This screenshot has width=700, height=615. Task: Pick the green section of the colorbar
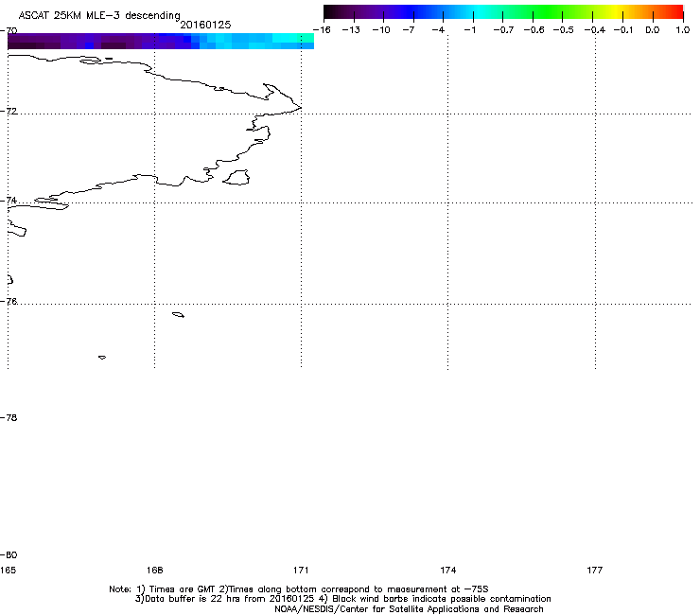tap(549, 11)
